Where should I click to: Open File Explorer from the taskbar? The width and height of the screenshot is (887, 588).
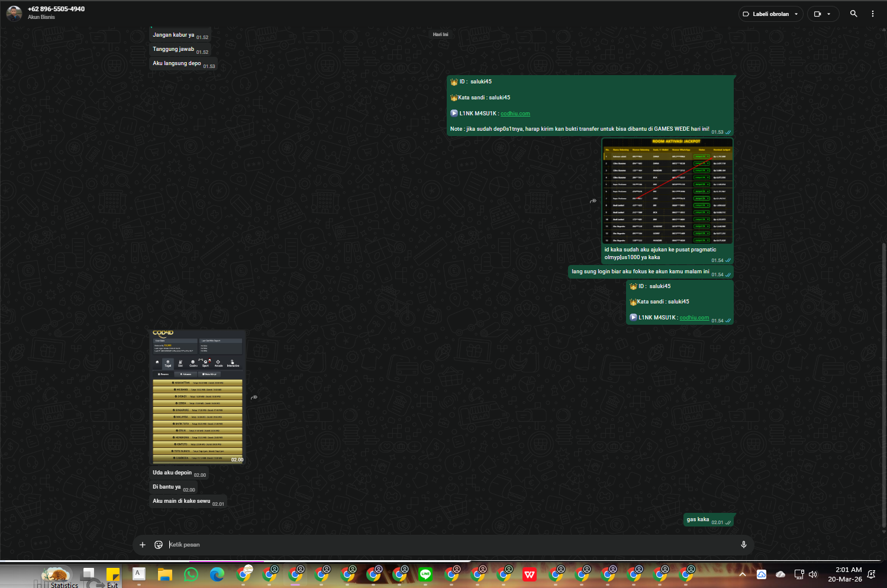165,574
